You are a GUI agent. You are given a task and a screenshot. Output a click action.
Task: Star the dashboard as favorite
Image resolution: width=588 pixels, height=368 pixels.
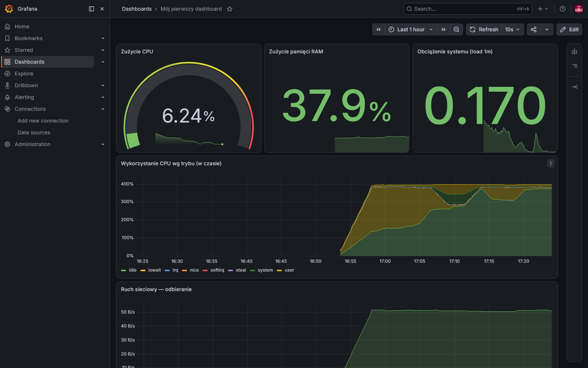coord(230,9)
